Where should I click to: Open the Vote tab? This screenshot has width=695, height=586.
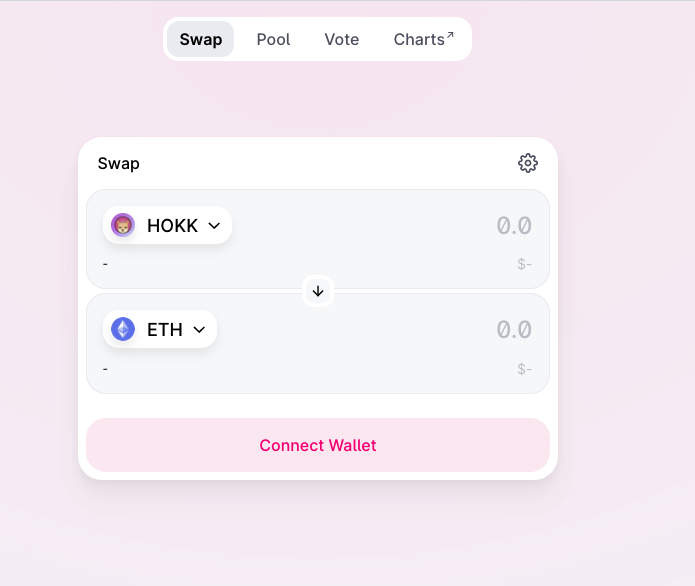[x=342, y=39]
